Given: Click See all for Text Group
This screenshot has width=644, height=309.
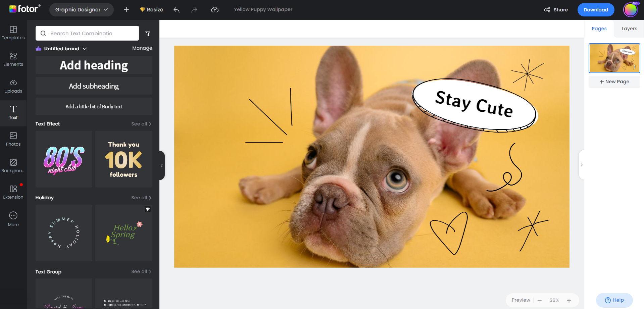Looking at the screenshot, I should tap(141, 271).
